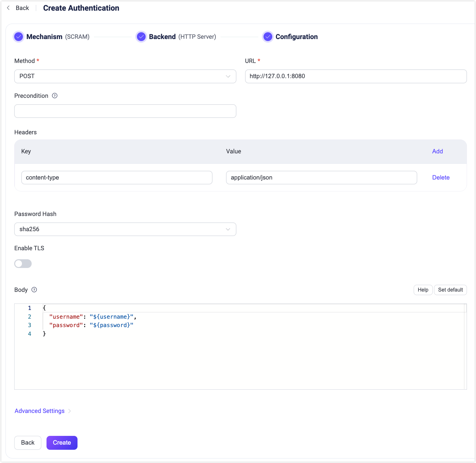The image size is (476, 463).
Task: Click the Add header link
Action: coord(437,151)
